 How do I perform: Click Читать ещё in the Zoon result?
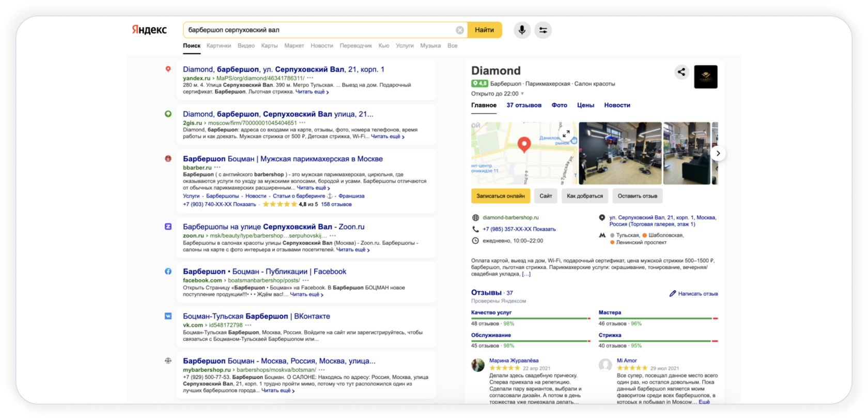(x=353, y=250)
